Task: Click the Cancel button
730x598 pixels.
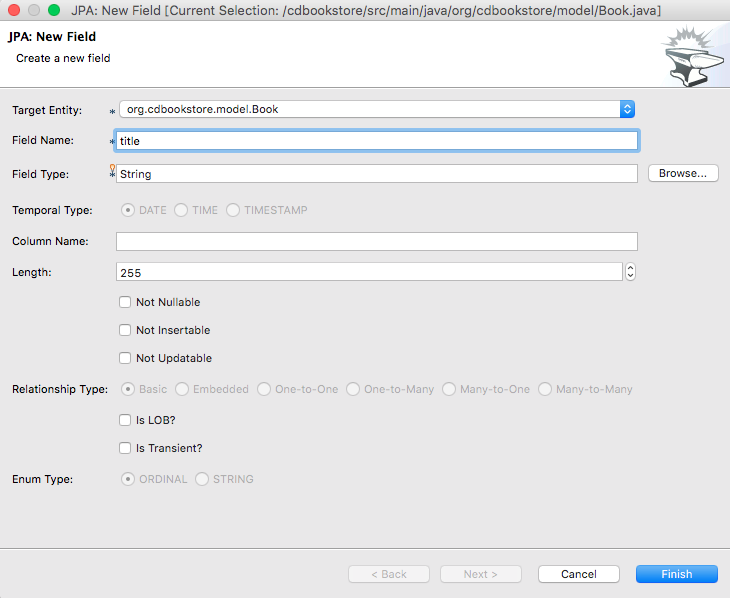Action: point(579,574)
